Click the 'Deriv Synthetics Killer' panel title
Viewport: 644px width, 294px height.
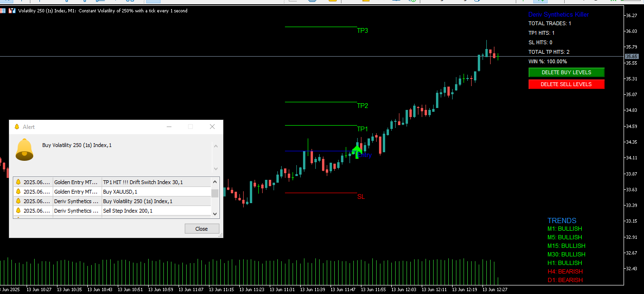(559, 15)
